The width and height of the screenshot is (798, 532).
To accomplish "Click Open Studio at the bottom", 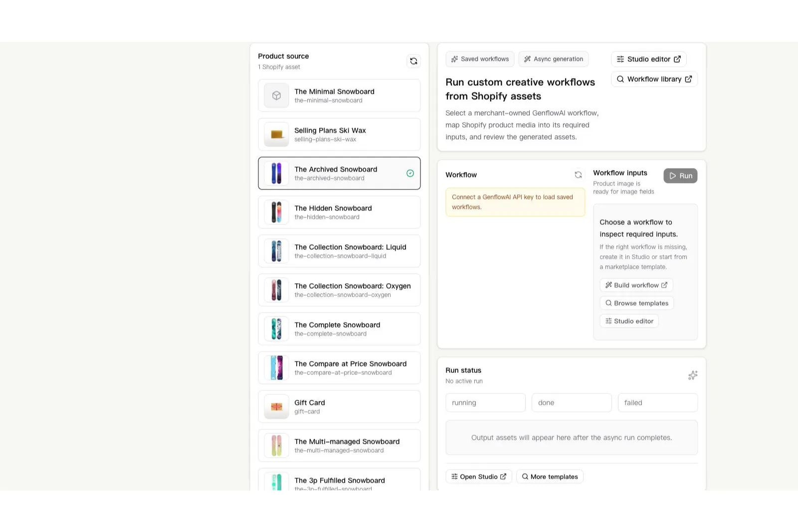I will 479,477.
